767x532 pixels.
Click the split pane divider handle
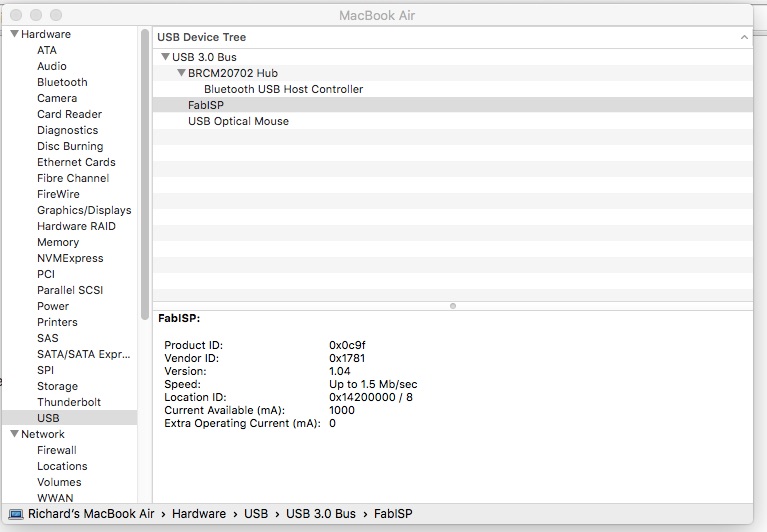pyautogui.click(x=453, y=306)
